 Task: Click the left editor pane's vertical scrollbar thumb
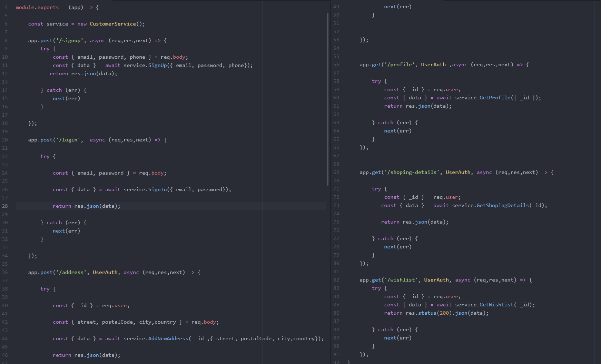tap(327, 99)
